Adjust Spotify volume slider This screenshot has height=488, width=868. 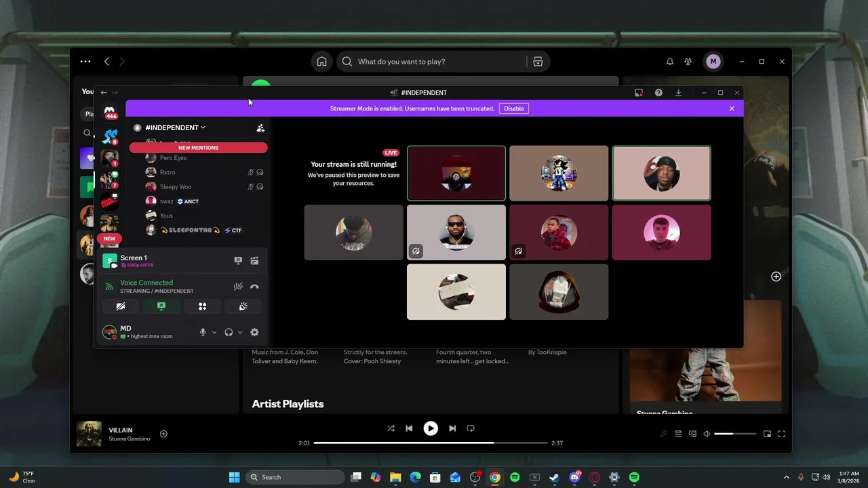coord(735,434)
